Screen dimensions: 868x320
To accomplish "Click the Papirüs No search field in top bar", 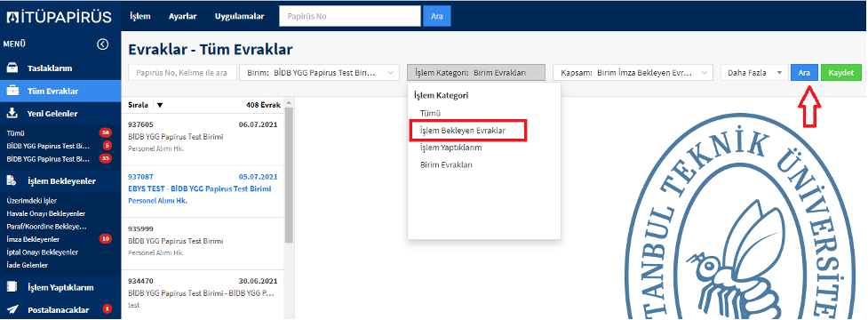I will click(x=350, y=16).
